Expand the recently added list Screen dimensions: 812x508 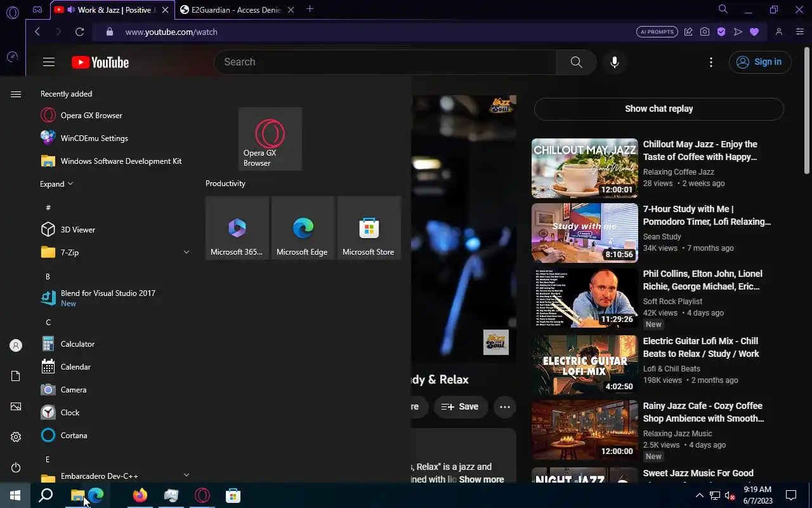[56, 184]
